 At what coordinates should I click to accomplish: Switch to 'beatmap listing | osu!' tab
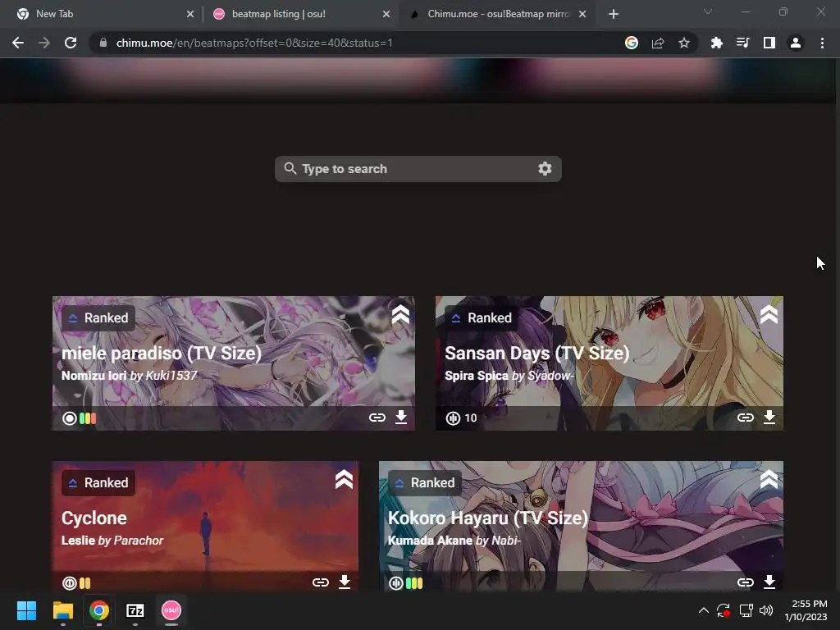click(x=300, y=14)
